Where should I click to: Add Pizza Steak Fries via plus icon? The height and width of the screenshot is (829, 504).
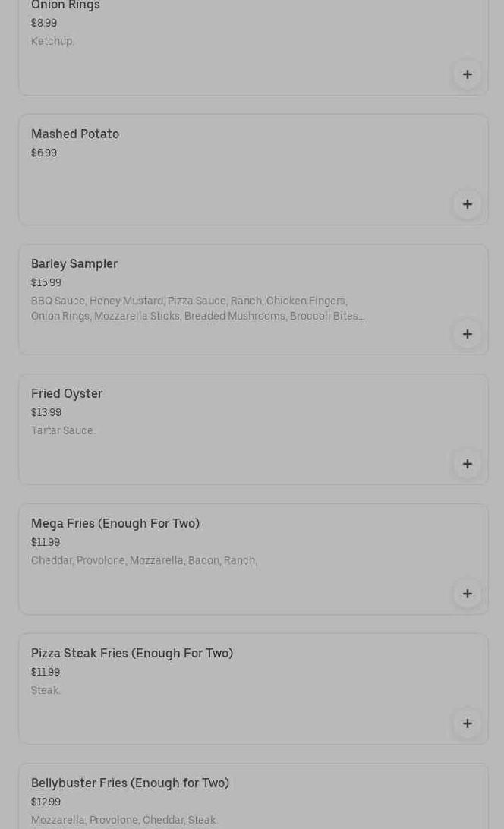click(x=467, y=723)
